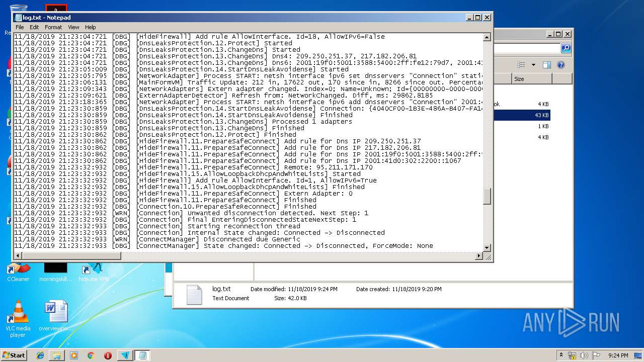644x362 pixels.
Task: Launch Google Chrome from the taskbar
Action: [91, 355]
